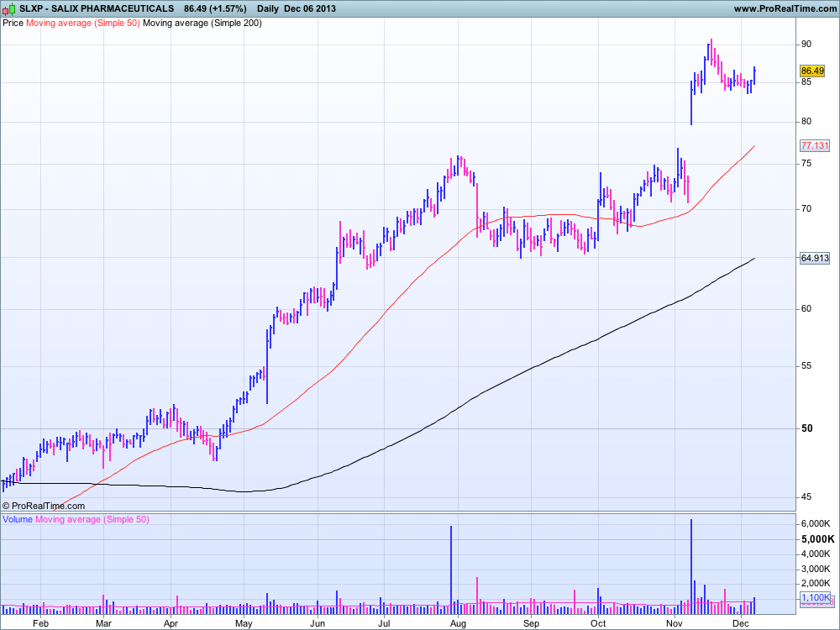The height and width of the screenshot is (630, 840).
Task: Click the 64.913 moving average tag
Action: pyautogui.click(x=814, y=258)
